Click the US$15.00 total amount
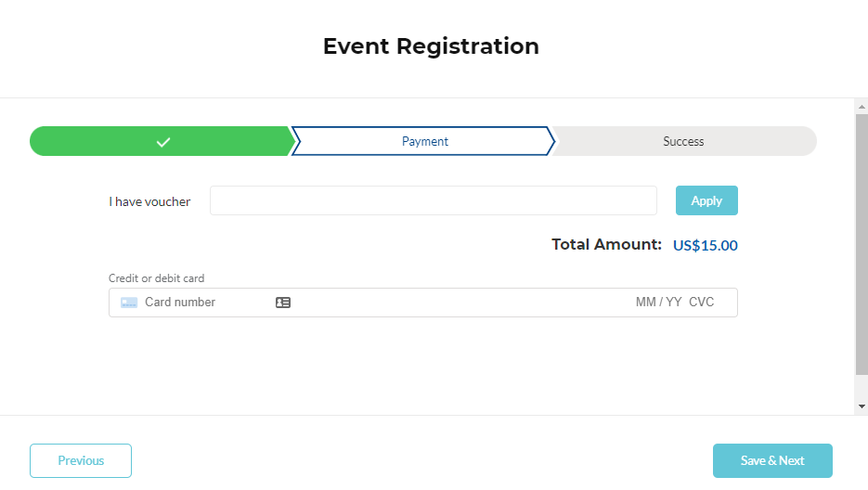This screenshot has height=490, width=868. click(x=705, y=246)
